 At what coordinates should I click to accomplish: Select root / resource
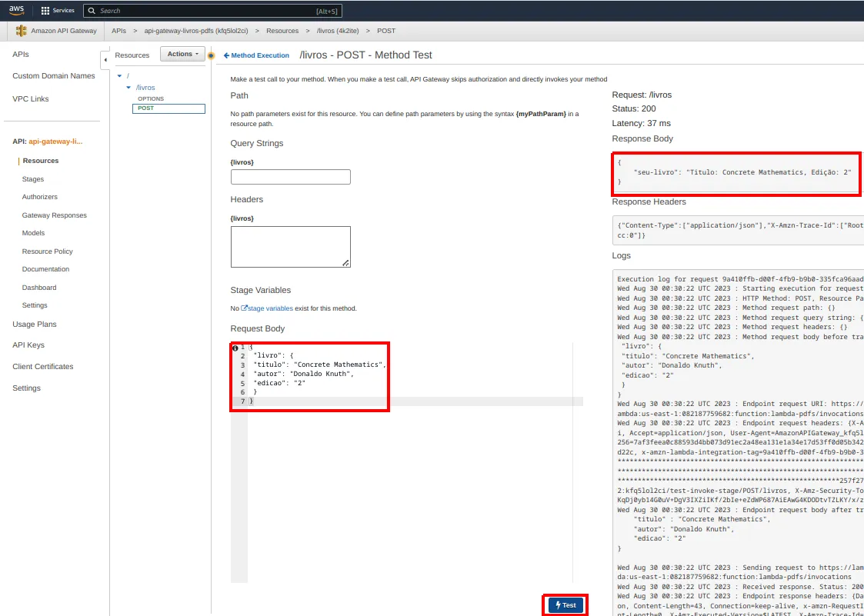(x=128, y=75)
